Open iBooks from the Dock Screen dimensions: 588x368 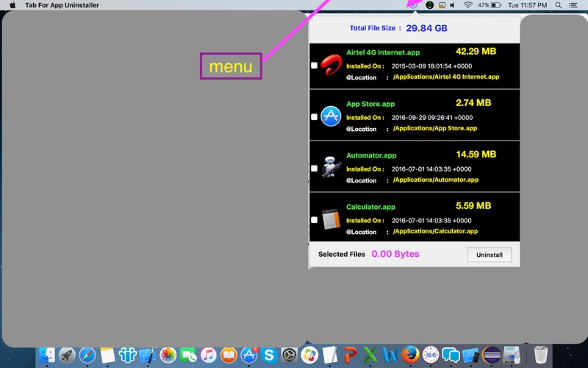(229, 355)
